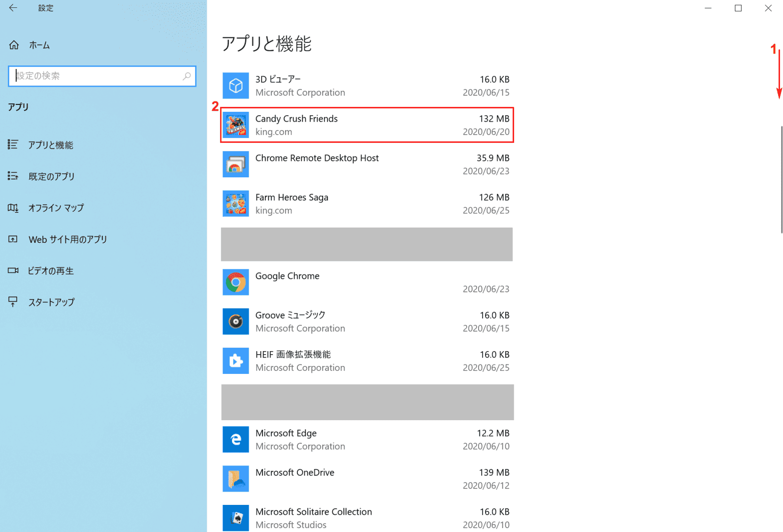Image resolution: width=783 pixels, height=532 pixels.
Task: Select Google Chrome entry name
Action: pyautogui.click(x=287, y=276)
